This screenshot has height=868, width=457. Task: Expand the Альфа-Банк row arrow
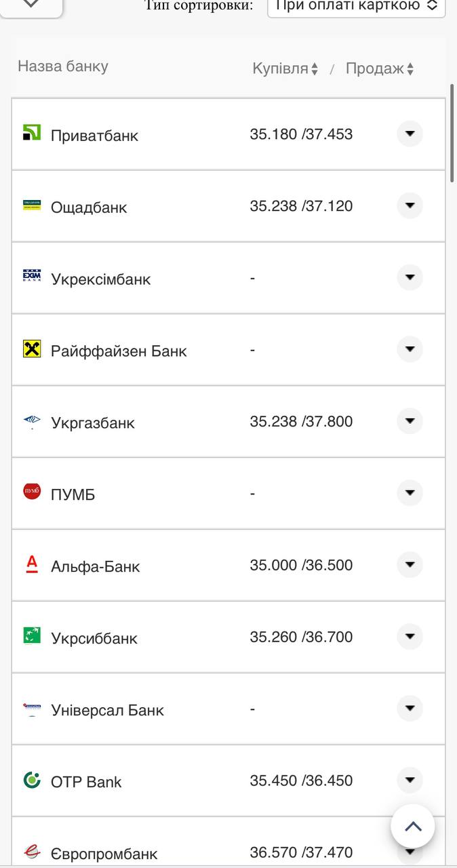410,565
